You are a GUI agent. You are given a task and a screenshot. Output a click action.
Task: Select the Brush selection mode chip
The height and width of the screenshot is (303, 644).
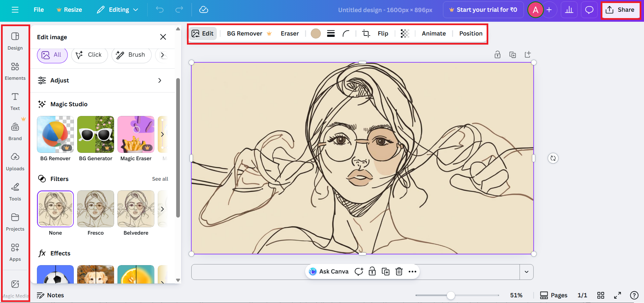click(x=131, y=55)
